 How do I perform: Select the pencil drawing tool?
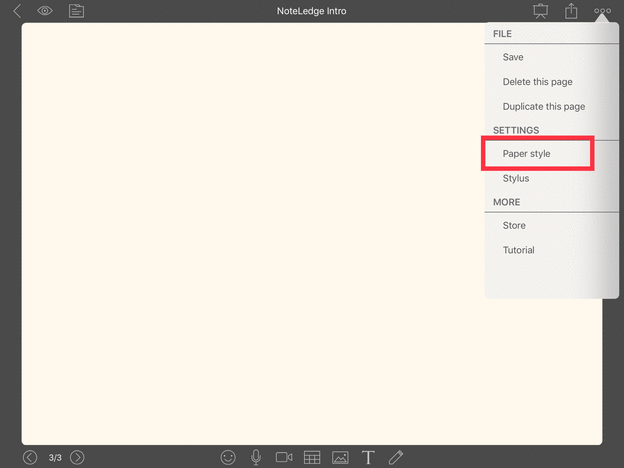[x=396, y=457]
